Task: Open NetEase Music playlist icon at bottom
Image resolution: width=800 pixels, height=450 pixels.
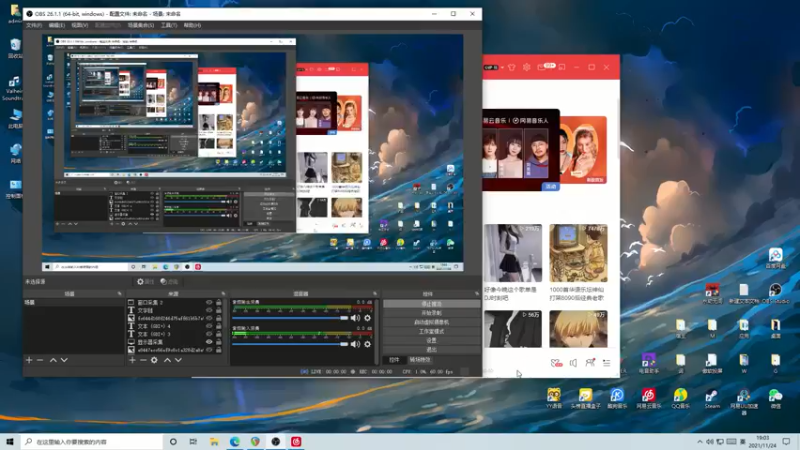Action: click(606, 362)
